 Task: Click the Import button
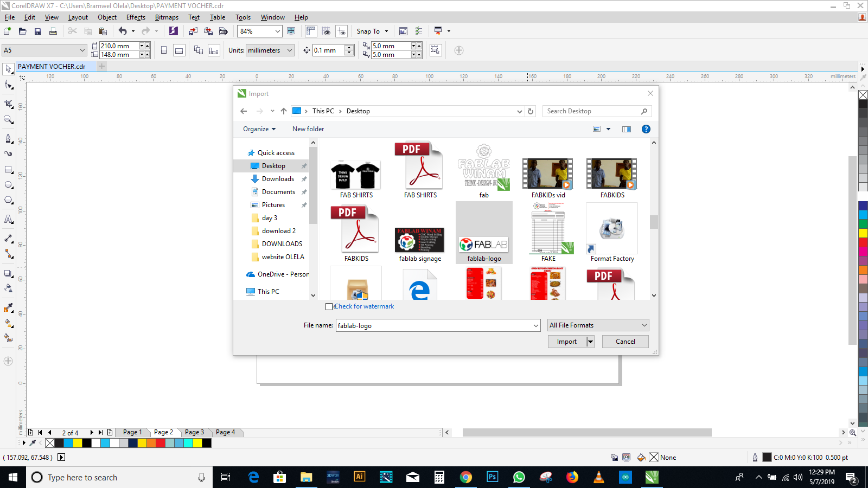point(567,342)
